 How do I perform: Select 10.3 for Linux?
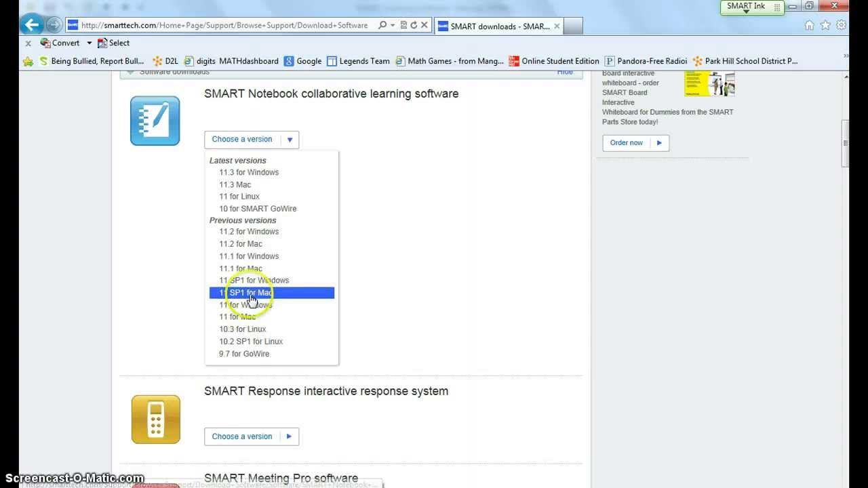point(243,329)
